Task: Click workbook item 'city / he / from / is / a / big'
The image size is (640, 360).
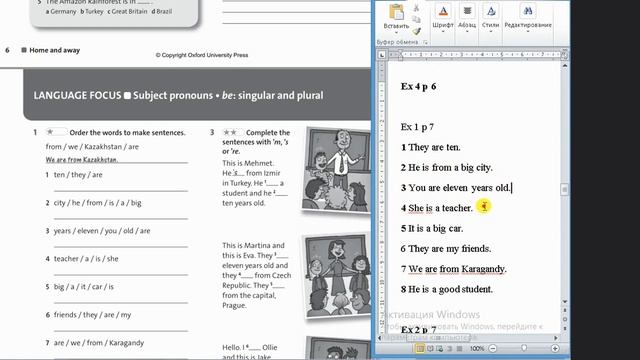Action: pyautogui.click(x=98, y=203)
